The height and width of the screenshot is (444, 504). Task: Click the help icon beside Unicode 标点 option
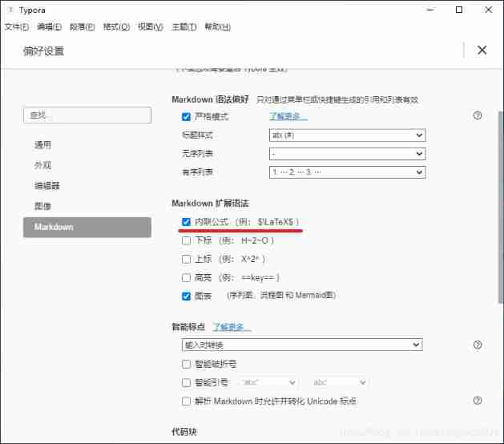478,401
